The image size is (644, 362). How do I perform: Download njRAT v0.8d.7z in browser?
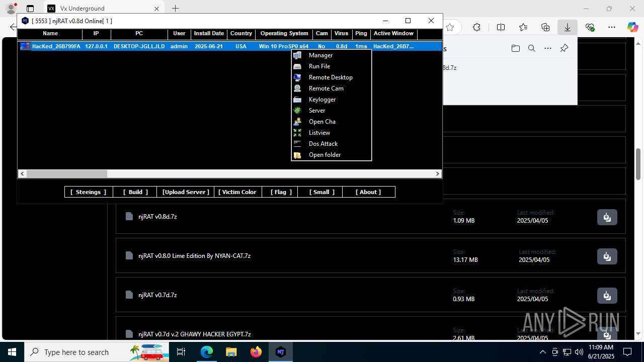pyautogui.click(x=607, y=217)
